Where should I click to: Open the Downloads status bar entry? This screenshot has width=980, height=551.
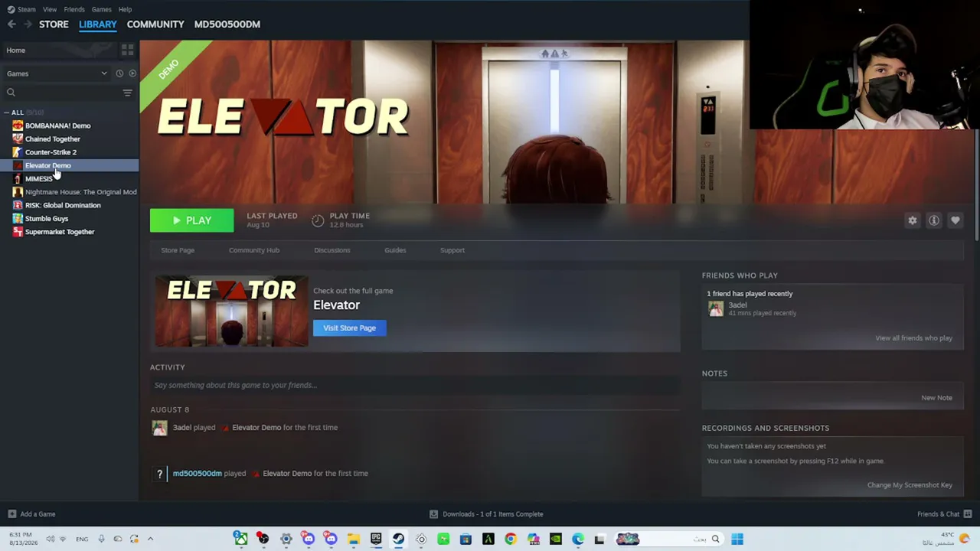tap(486, 514)
